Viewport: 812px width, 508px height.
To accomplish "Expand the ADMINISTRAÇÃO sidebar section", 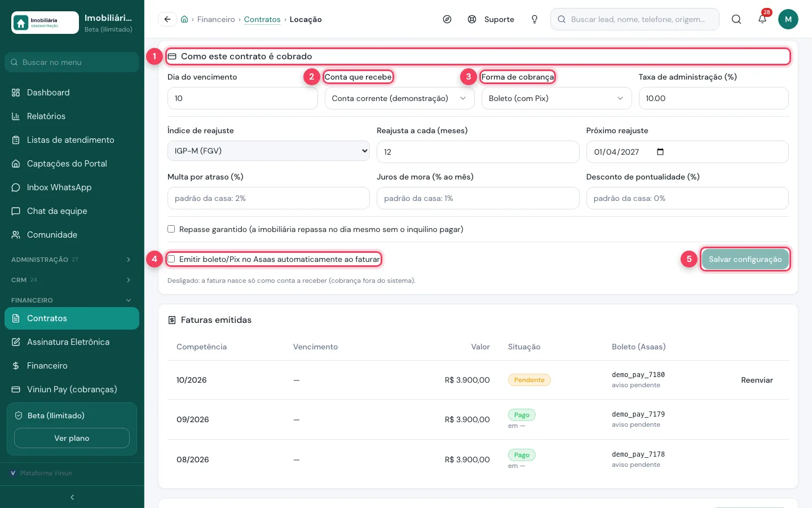I will click(72, 260).
